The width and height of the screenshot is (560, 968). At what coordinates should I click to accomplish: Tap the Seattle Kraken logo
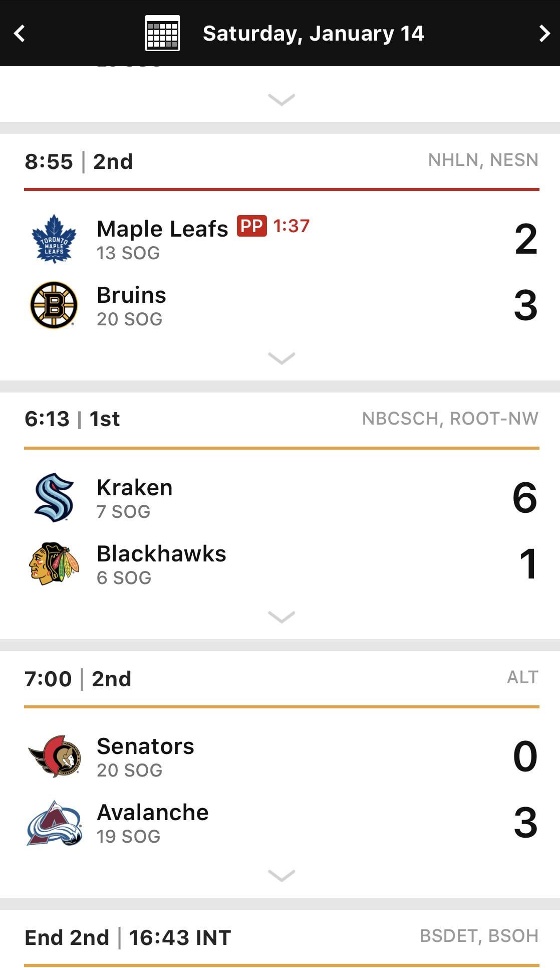click(54, 497)
